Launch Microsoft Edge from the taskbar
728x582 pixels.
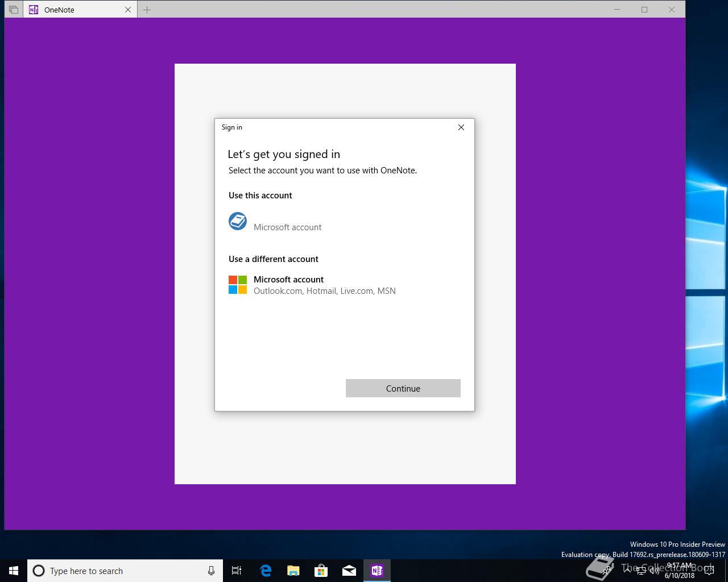[x=266, y=571]
